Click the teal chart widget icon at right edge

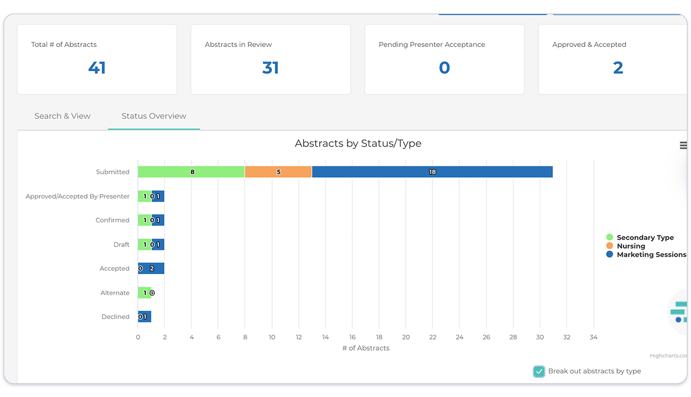pos(679,312)
